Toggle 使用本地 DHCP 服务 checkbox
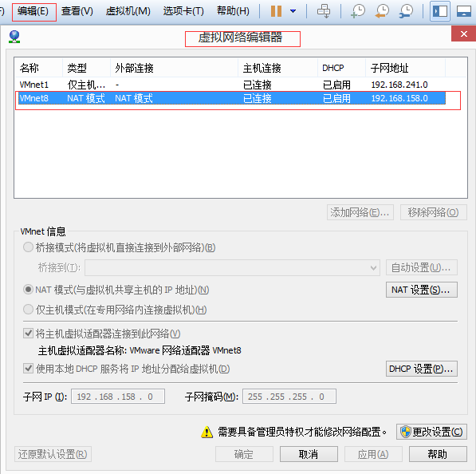476x474 pixels. coord(28,369)
